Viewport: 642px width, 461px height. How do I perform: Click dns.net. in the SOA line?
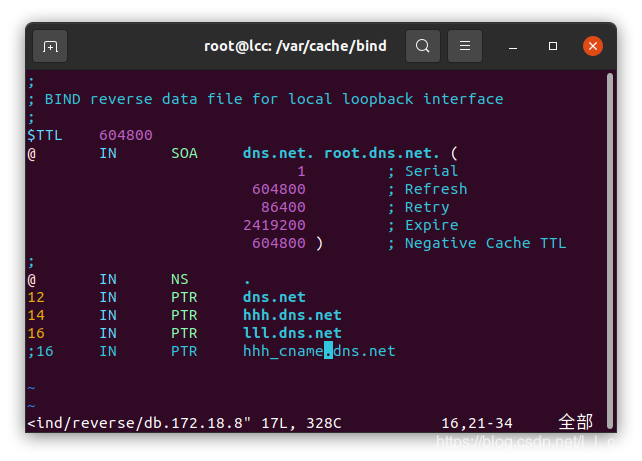pyautogui.click(x=278, y=153)
